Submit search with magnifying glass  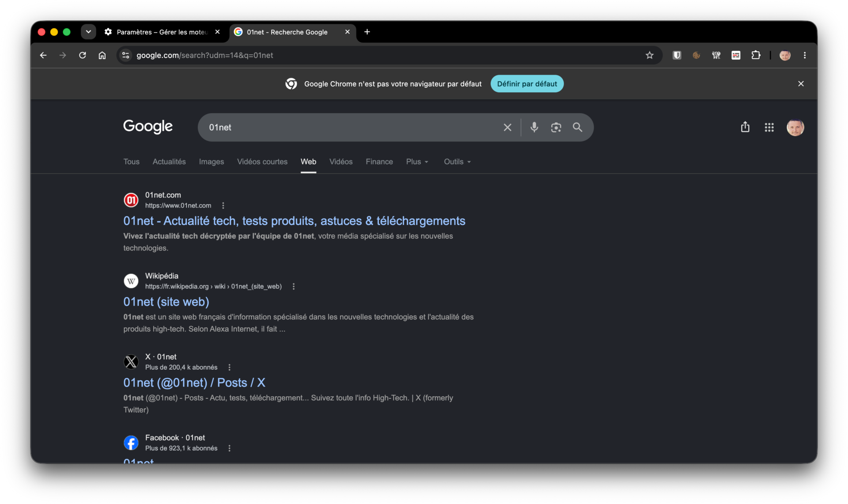577,127
